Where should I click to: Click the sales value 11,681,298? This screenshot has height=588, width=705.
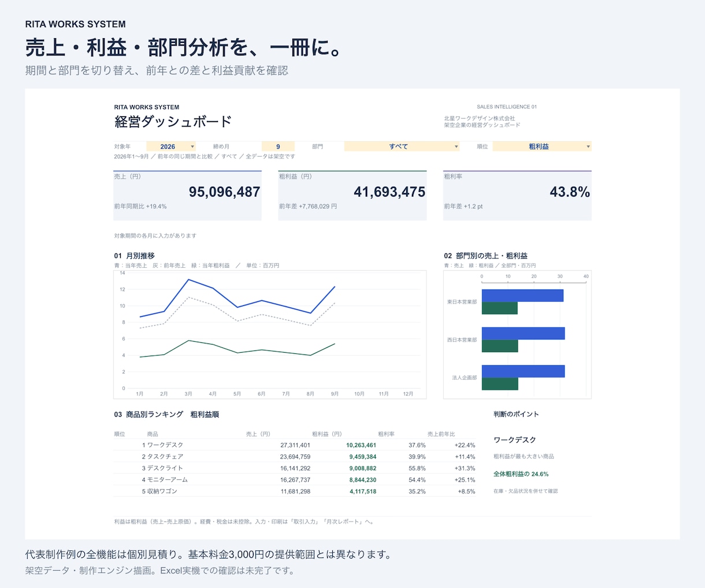(295, 491)
